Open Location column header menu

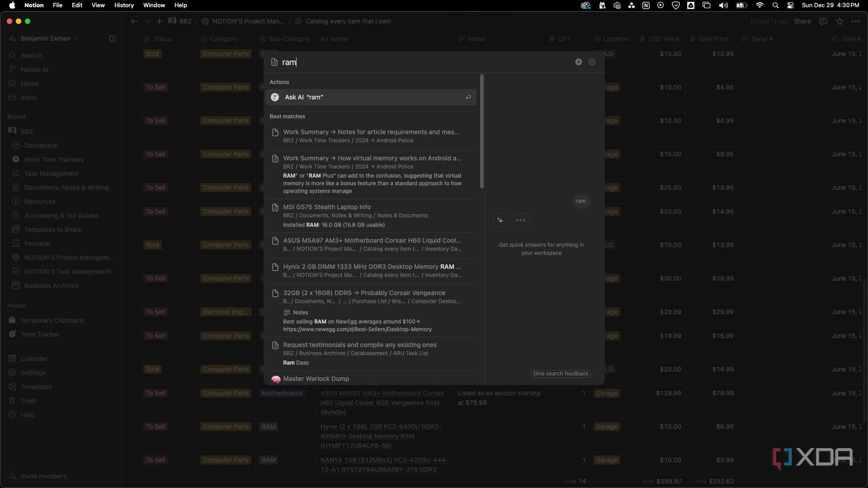(611, 39)
